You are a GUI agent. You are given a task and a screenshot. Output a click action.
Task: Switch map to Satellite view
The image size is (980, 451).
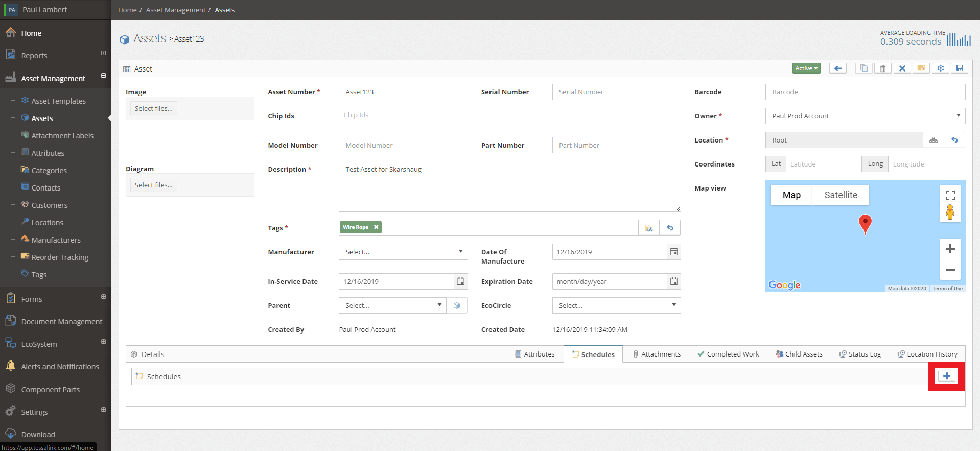(841, 195)
